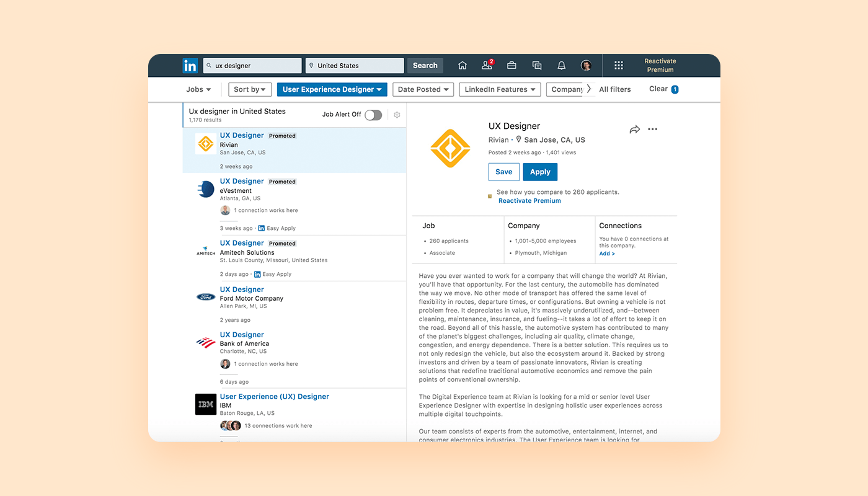Image resolution: width=868 pixels, height=496 pixels.
Task: Show more filters with the right chevron
Action: (589, 89)
